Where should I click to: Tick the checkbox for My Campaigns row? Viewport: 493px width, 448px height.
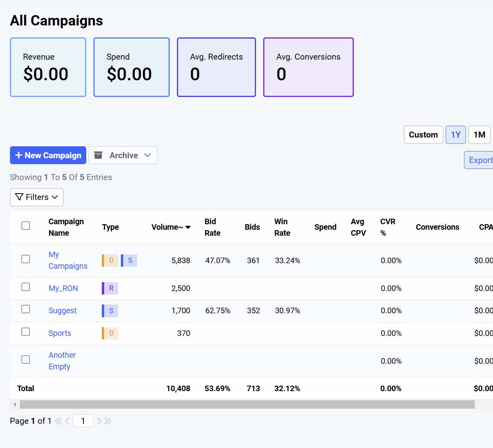point(26,259)
